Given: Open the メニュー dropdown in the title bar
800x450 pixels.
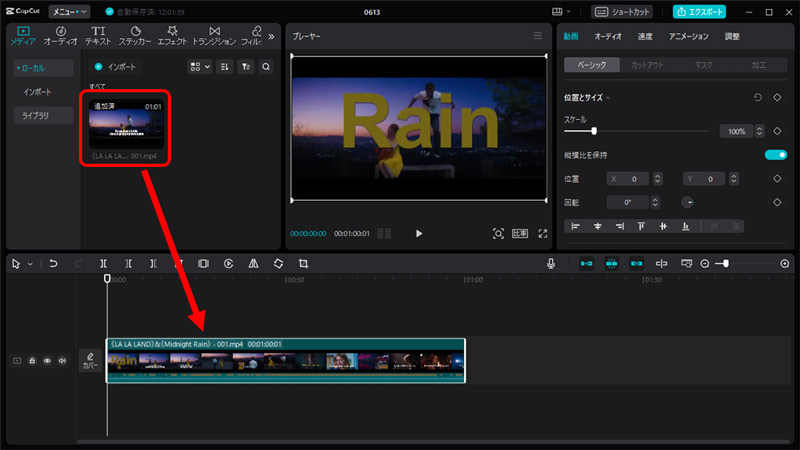Looking at the screenshot, I should click(69, 12).
